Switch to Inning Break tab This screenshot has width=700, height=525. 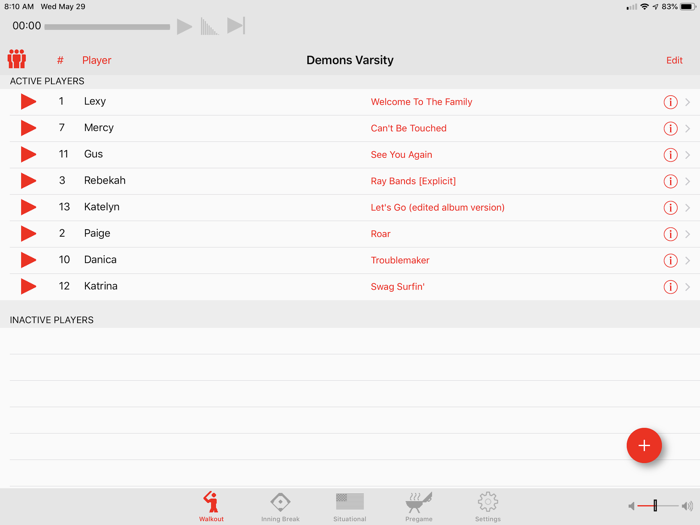tap(280, 507)
